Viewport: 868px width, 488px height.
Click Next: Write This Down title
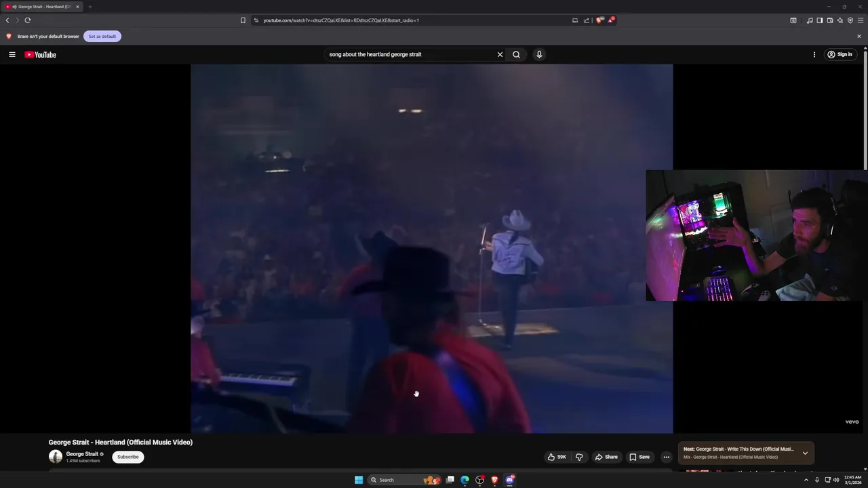[x=738, y=449]
